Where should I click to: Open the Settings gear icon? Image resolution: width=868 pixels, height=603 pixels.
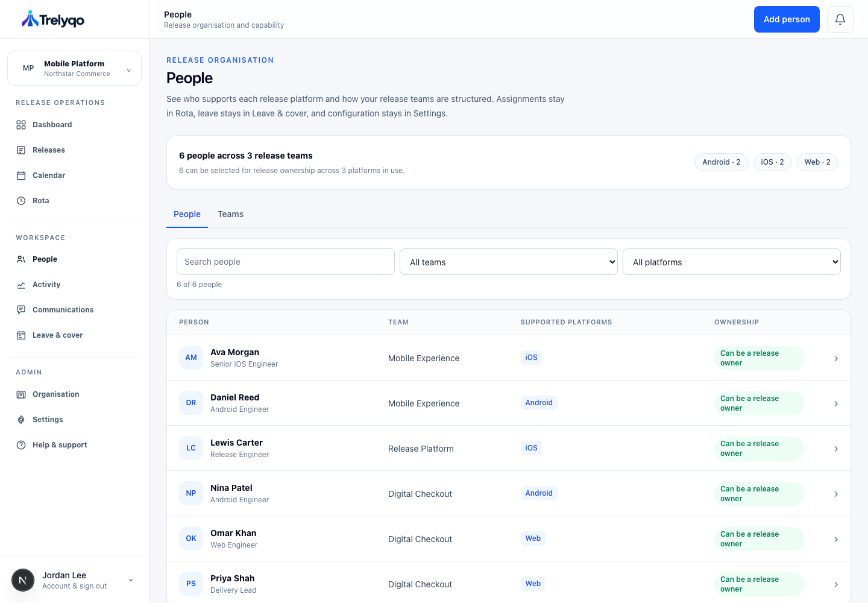click(x=21, y=420)
